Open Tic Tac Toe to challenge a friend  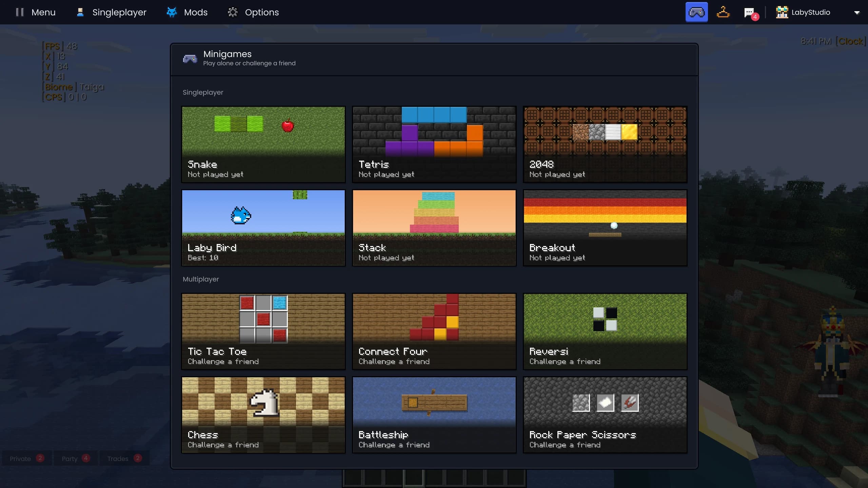[x=263, y=331]
